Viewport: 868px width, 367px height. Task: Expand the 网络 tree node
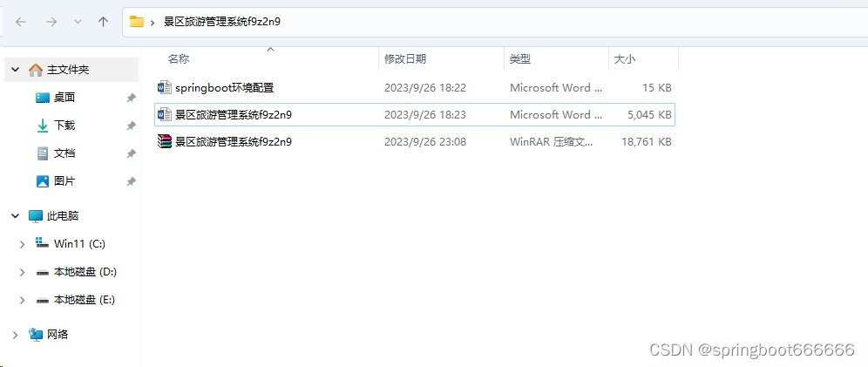[16, 335]
